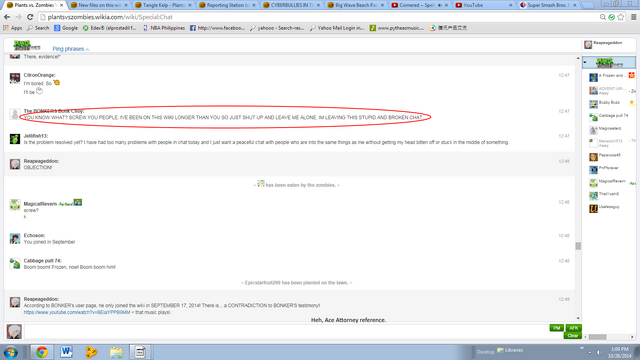Click Cabbage pult 74's avatar in chat
This screenshot has width=640, height=360.
(x=15, y=264)
